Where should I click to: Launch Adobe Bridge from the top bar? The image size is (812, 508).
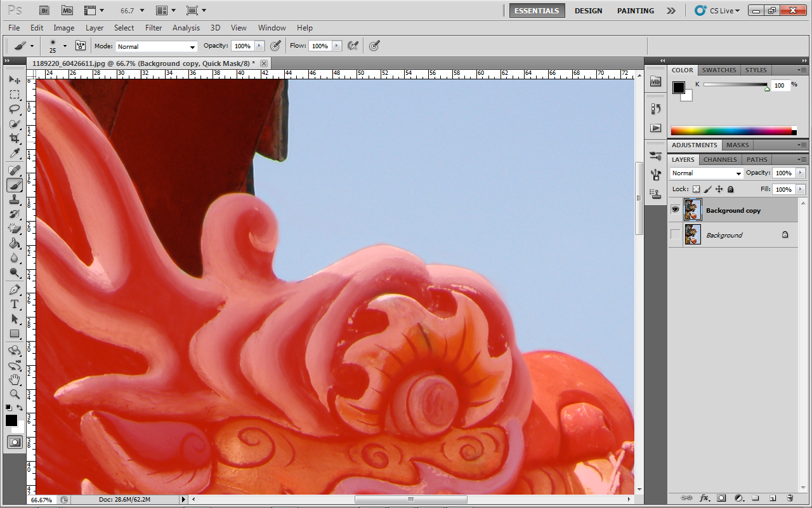44,10
